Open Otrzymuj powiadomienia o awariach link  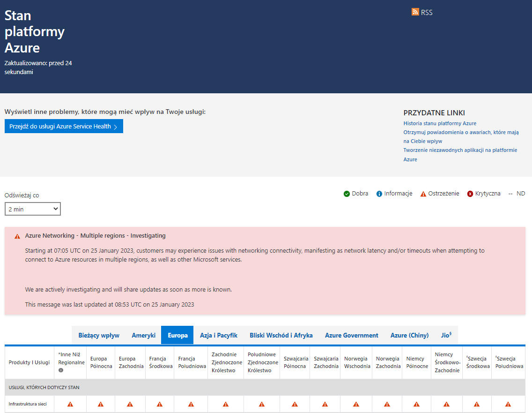[461, 132]
